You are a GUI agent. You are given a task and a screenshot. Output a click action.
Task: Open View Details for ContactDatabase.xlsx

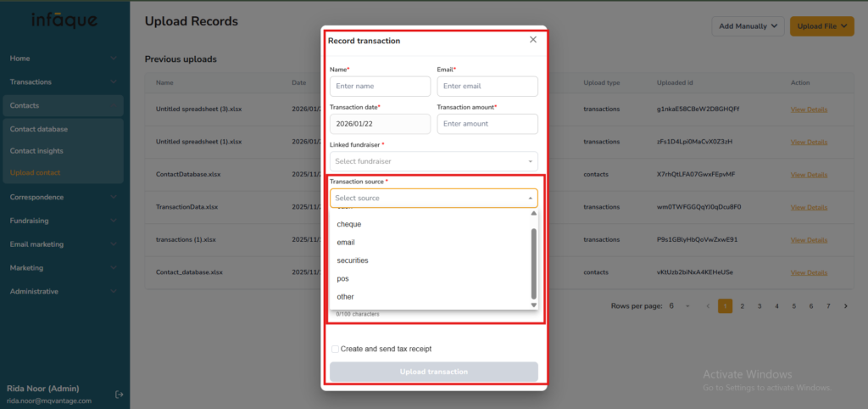coord(809,175)
